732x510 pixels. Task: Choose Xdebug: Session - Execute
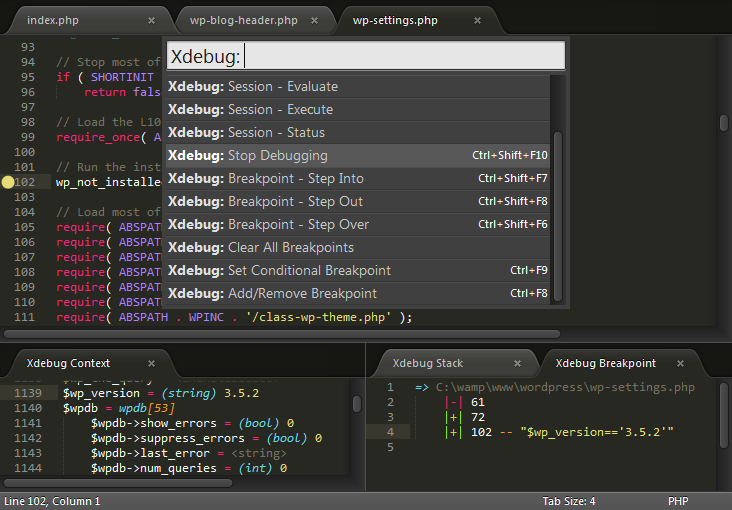(x=358, y=109)
